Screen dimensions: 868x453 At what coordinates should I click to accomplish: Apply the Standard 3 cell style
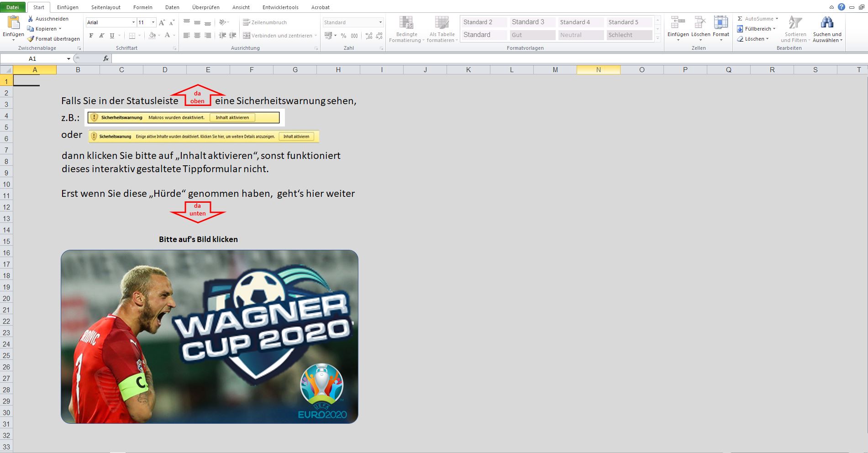532,22
